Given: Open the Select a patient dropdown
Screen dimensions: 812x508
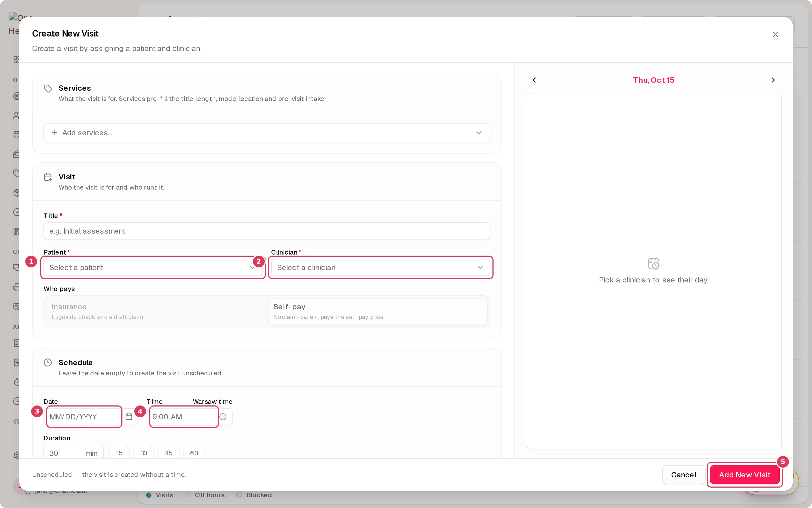Looking at the screenshot, I should (153, 267).
